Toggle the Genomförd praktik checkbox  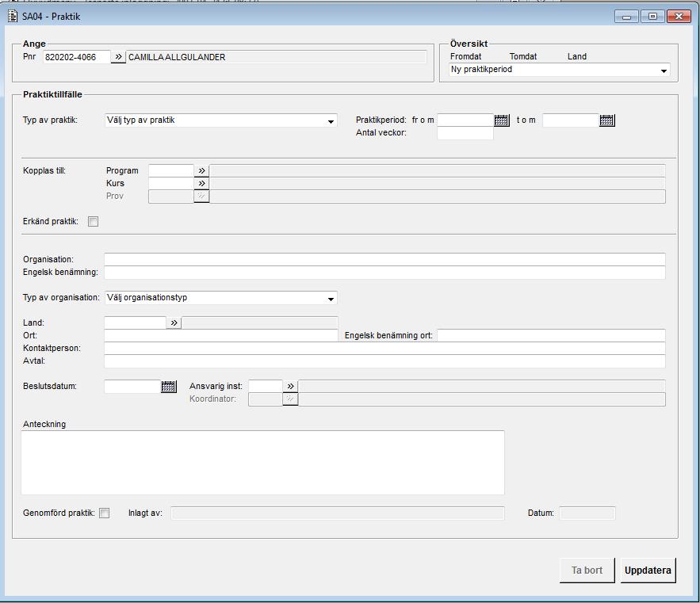[x=104, y=513]
